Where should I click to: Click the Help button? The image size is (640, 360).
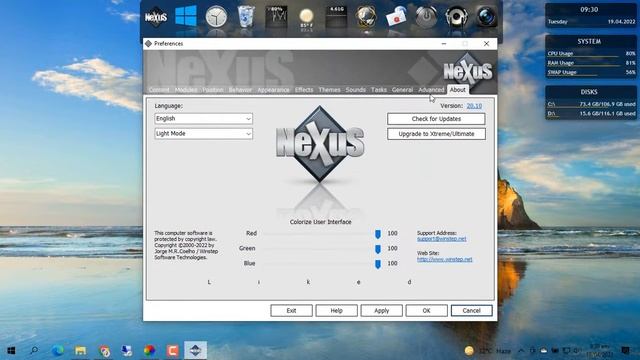pyautogui.click(x=336, y=311)
